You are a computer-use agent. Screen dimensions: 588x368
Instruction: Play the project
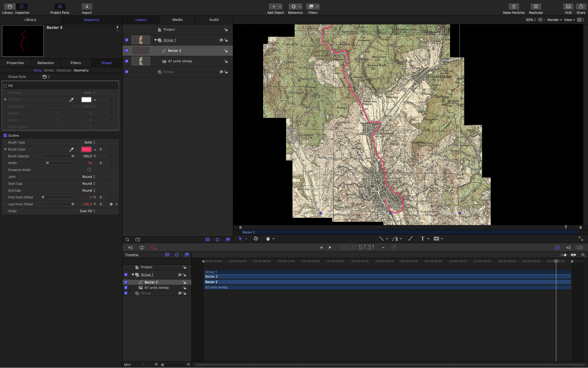(x=330, y=247)
